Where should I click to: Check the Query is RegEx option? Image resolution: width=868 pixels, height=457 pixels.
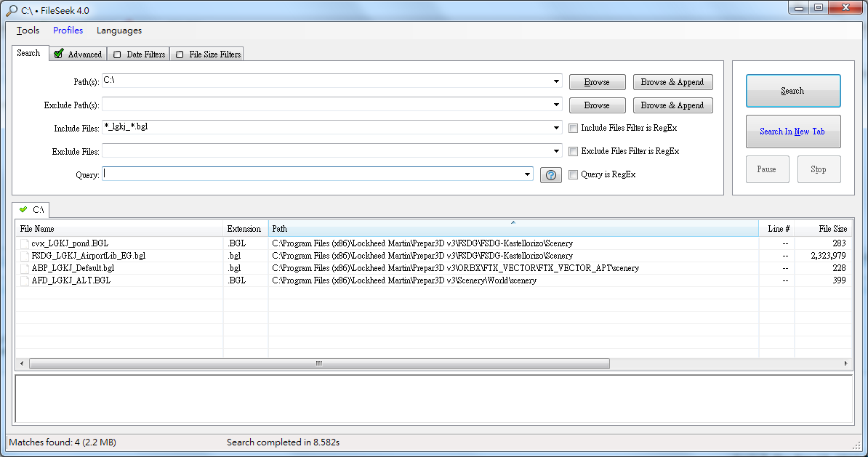574,174
